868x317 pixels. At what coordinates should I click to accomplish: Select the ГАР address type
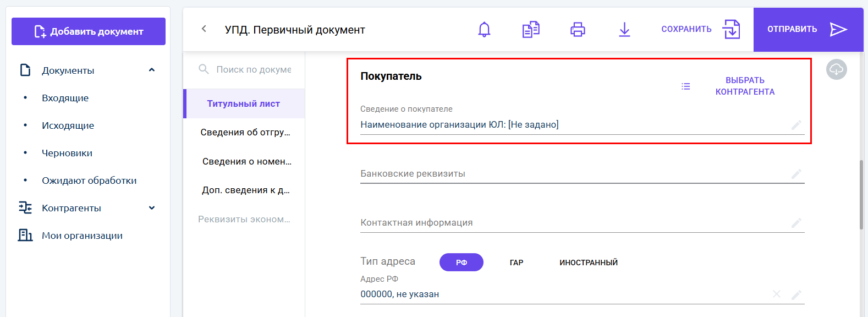click(x=517, y=263)
